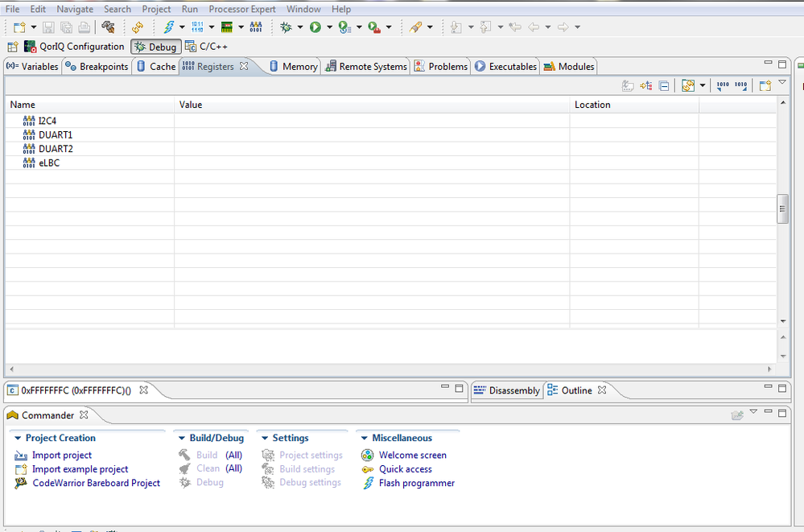Open the Run button dropdown arrow
The width and height of the screenshot is (804, 532).
[x=329, y=27]
